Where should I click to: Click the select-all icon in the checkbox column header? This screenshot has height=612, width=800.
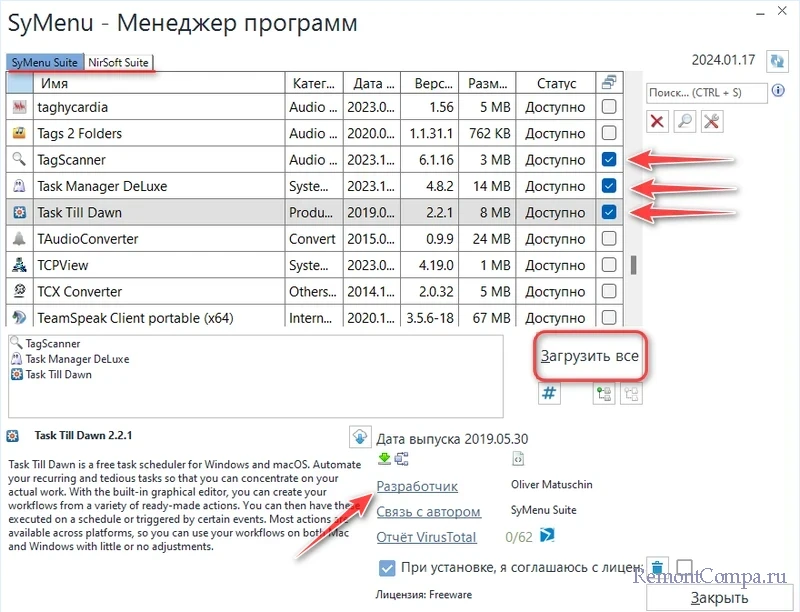click(x=609, y=83)
